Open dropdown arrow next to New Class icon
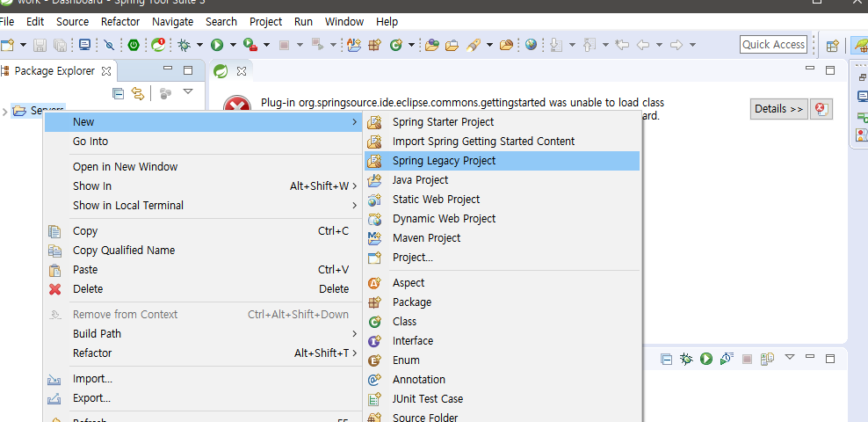This screenshot has width=868, height=422. coord(411,45)
